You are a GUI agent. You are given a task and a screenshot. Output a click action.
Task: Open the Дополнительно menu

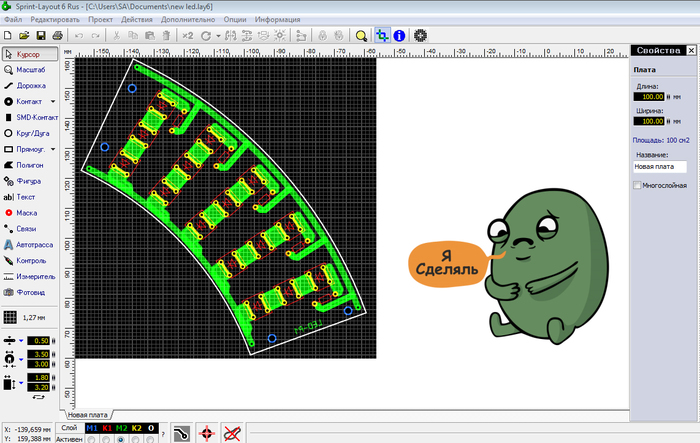188,20
